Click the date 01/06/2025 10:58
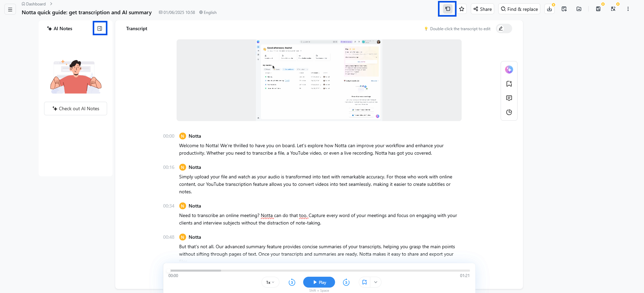644x293 pixels. point(177,13)
